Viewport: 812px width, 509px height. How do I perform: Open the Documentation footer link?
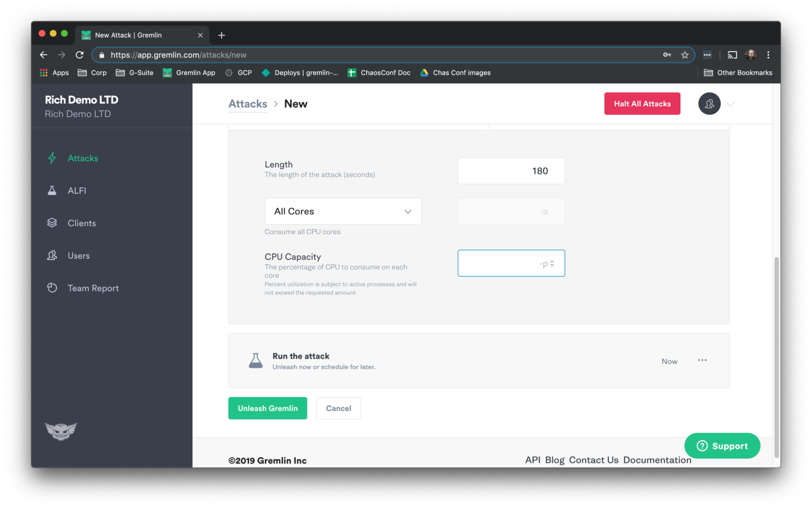point(657,460)
